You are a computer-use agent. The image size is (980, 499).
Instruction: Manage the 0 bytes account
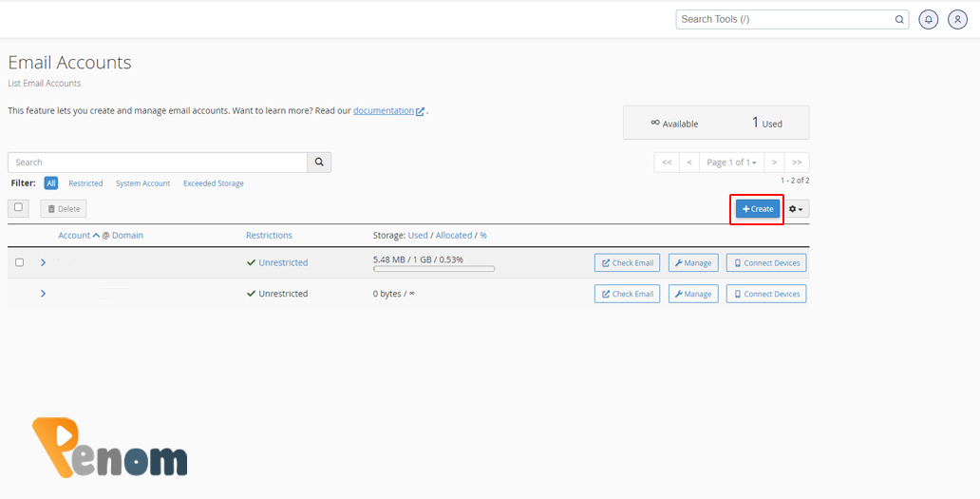[x=693, y=294]
